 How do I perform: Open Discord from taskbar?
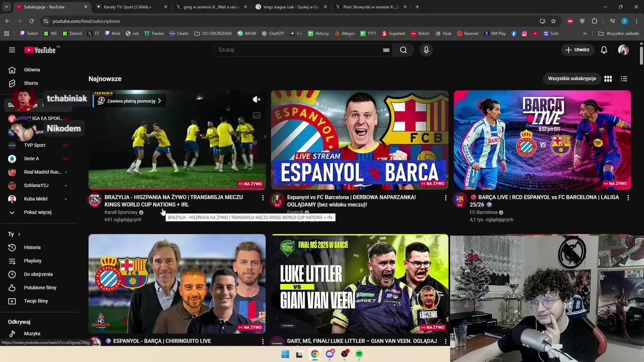coord(330,354)
